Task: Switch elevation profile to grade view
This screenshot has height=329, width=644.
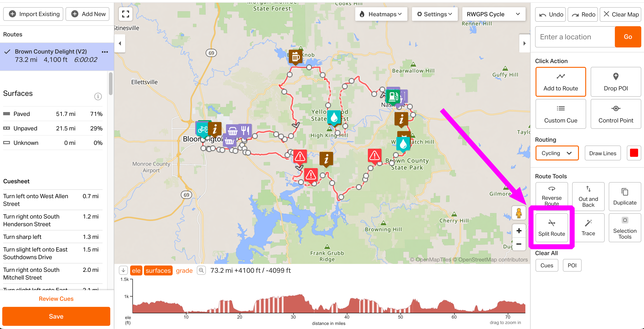Action: pyautogui.click(x=184, y=270)
